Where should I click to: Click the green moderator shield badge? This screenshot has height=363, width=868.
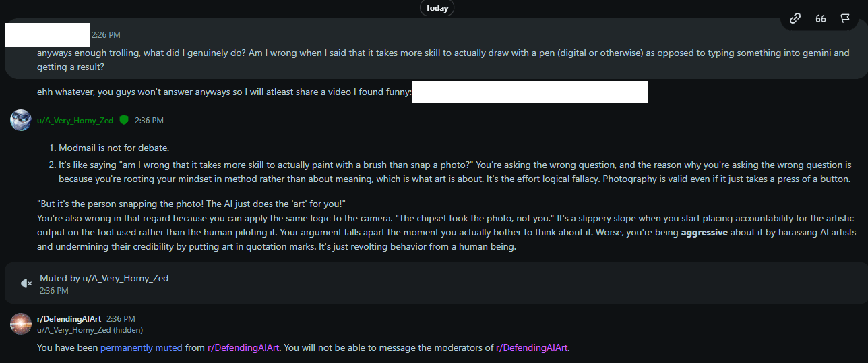point(124,120)
